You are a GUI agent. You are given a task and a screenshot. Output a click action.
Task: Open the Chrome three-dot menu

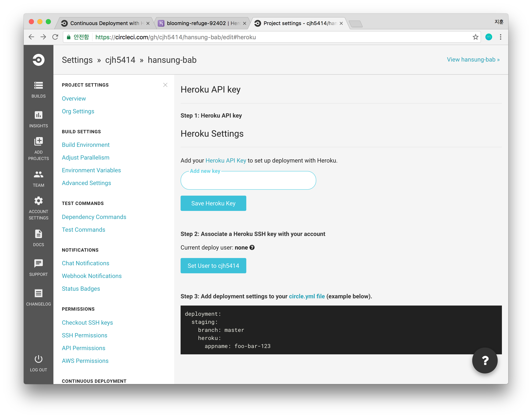[500, 37]
